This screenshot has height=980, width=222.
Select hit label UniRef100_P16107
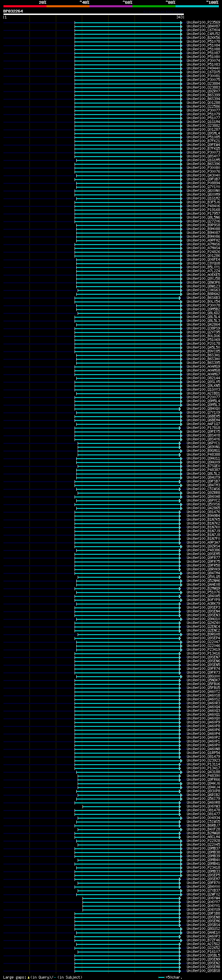pyautogui.click(x=203, y=951)
